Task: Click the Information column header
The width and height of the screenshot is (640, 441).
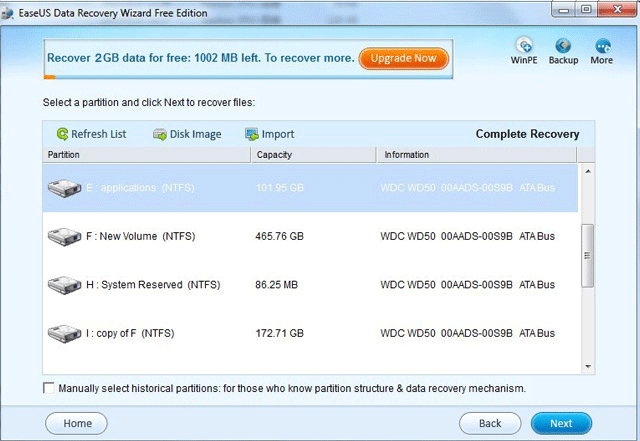Action: (476, 155)
